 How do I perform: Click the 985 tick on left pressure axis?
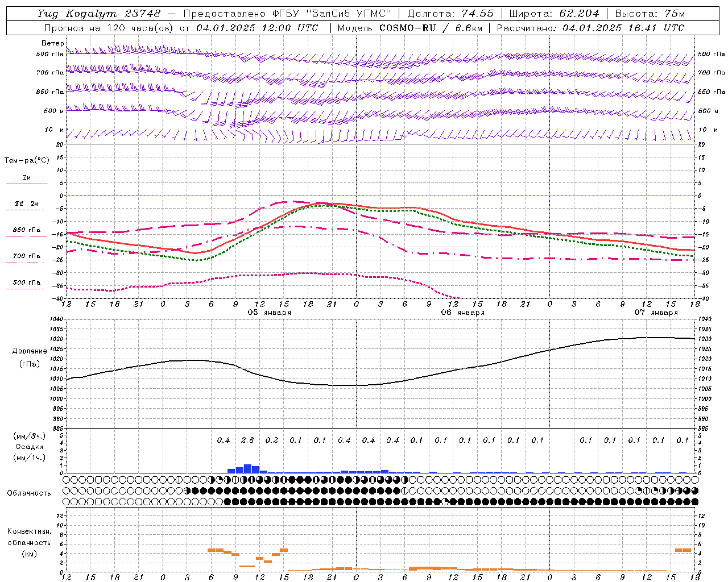click(x=59, y=428)
